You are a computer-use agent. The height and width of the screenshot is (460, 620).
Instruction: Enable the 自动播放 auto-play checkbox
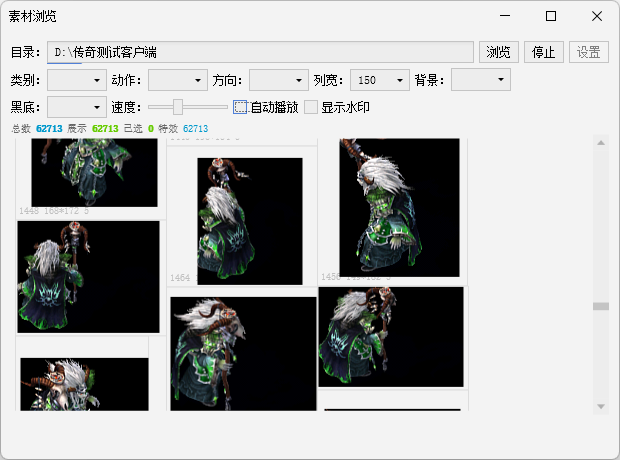(x=240, y=107)
